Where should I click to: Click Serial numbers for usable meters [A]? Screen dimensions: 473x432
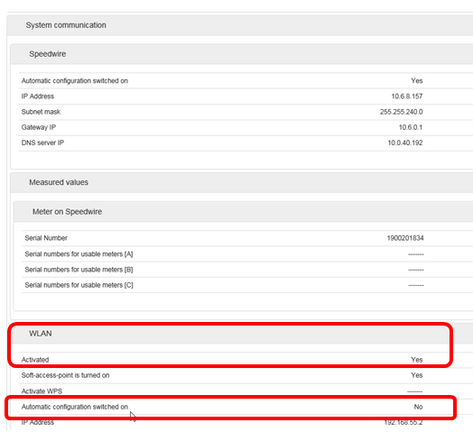tap(79, 254)
